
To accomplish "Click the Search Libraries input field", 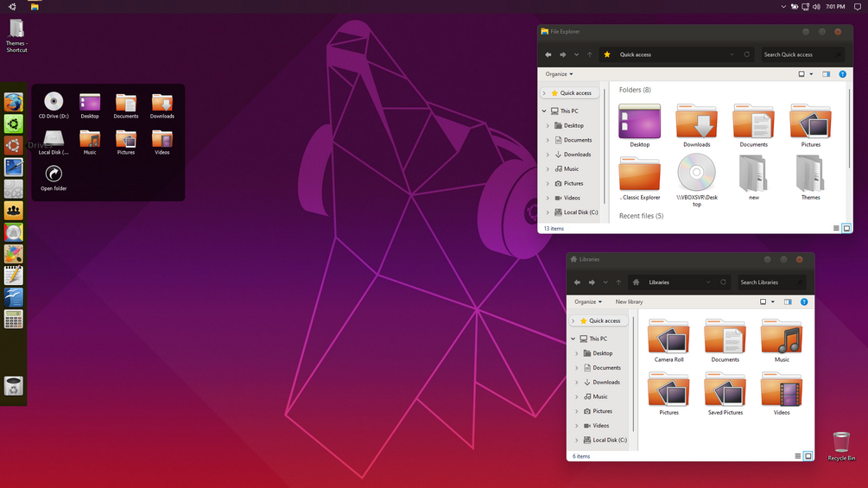I will point(771,282).
